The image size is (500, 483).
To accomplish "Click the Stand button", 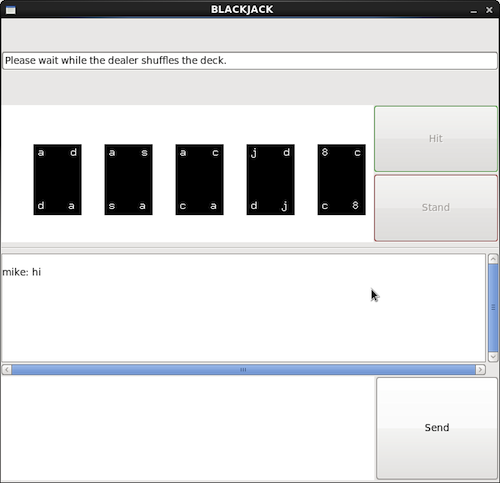I will (x=436, y=208).
